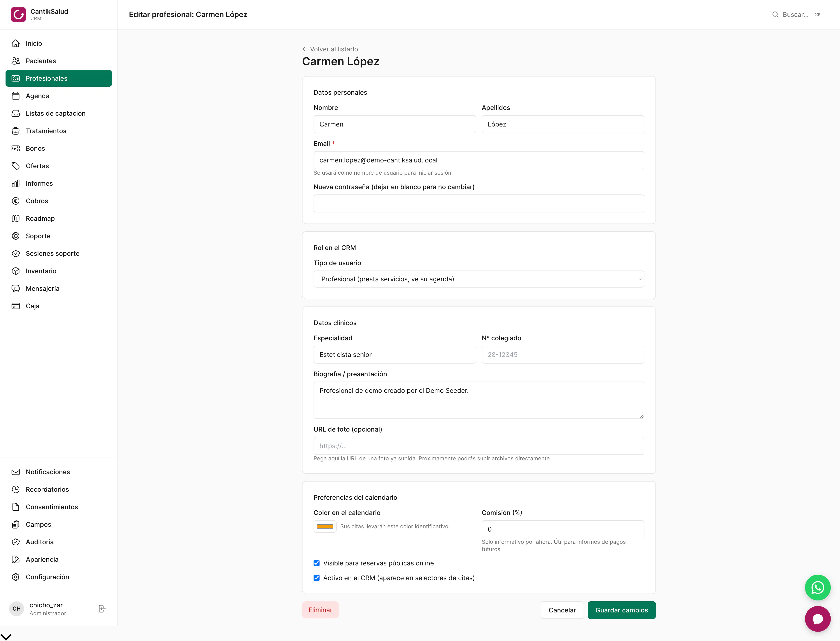The image size is (840, 641).
Task: Log out with the exit icon
Action: [102, 609]
